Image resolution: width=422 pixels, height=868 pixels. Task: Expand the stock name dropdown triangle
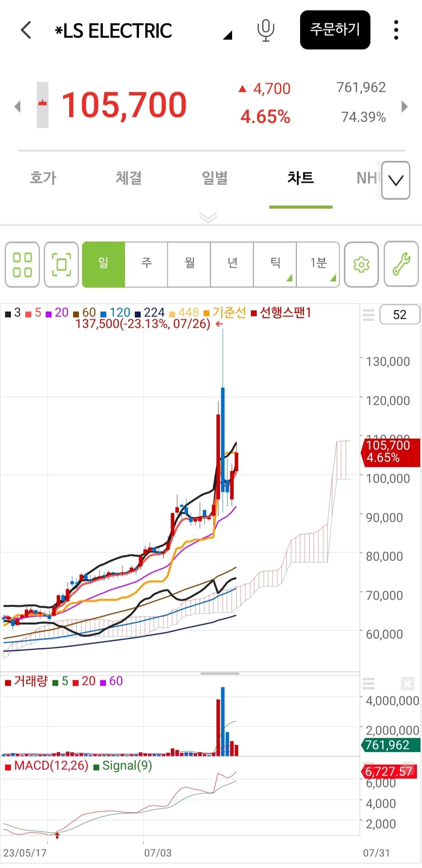228,36
